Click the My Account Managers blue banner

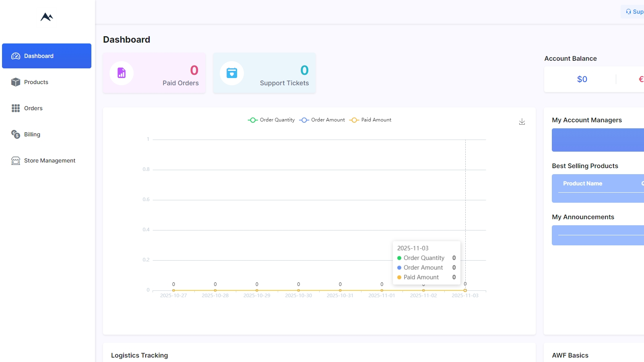(598, 140)
